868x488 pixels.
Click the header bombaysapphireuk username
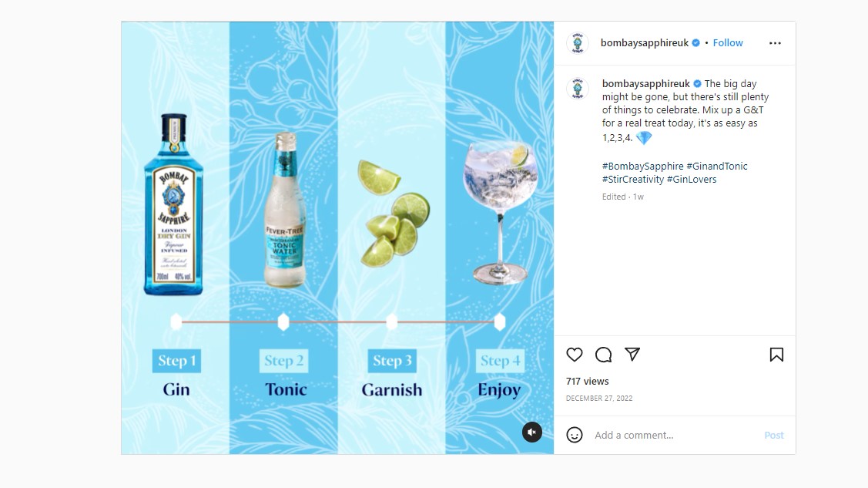pyautogui.click(x=645, y=42)
